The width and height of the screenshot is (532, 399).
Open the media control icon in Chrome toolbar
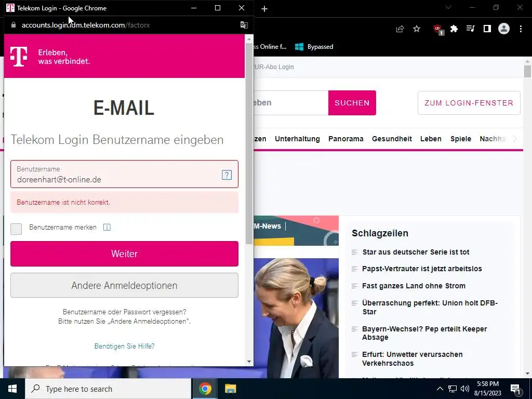tap(470, 29)
